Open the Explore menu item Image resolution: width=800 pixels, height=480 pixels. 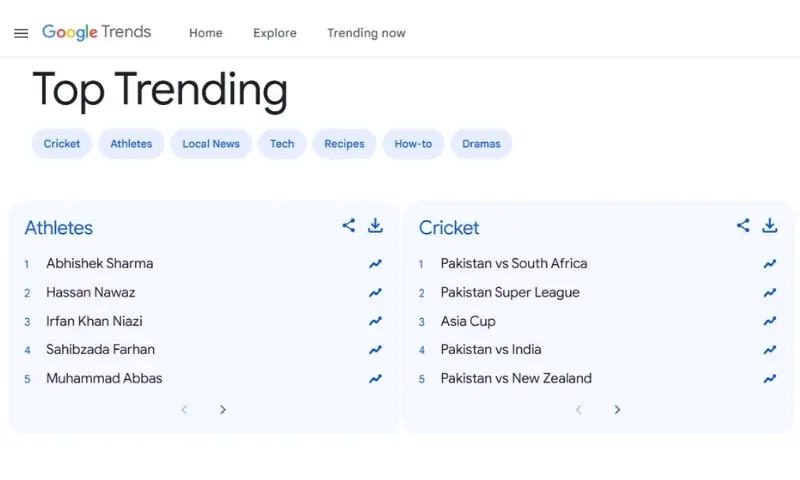tap(274, 33)
